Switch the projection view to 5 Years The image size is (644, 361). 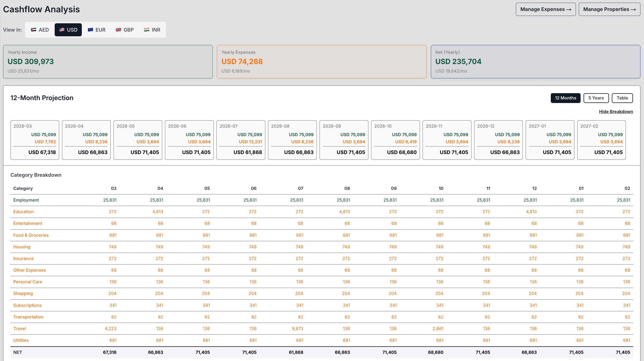[596, 98]
